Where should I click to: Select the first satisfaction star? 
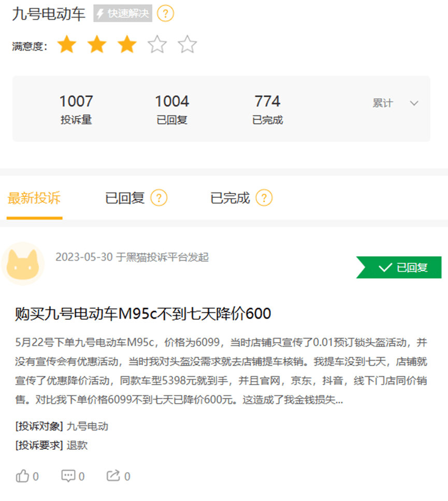coord(67,45)
